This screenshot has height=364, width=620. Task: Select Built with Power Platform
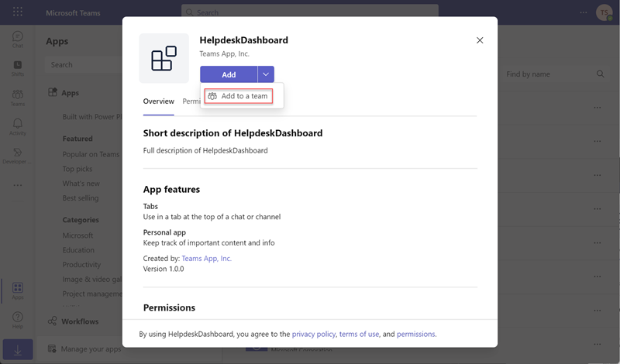(x=92, y=117)
